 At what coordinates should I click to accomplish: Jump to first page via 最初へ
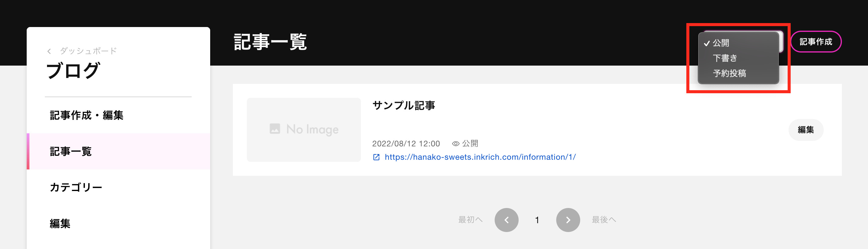[x=470, y=220]
